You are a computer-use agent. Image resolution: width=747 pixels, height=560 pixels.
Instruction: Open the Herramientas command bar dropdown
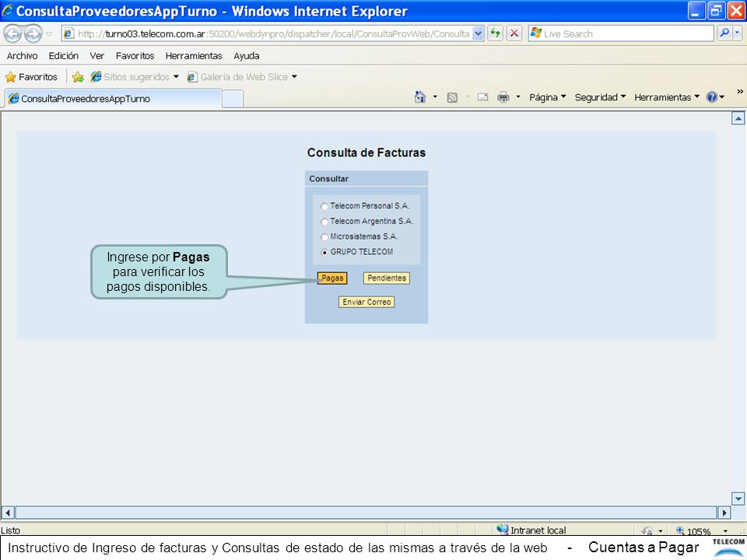pyautogui.click(x=667, y=97)
